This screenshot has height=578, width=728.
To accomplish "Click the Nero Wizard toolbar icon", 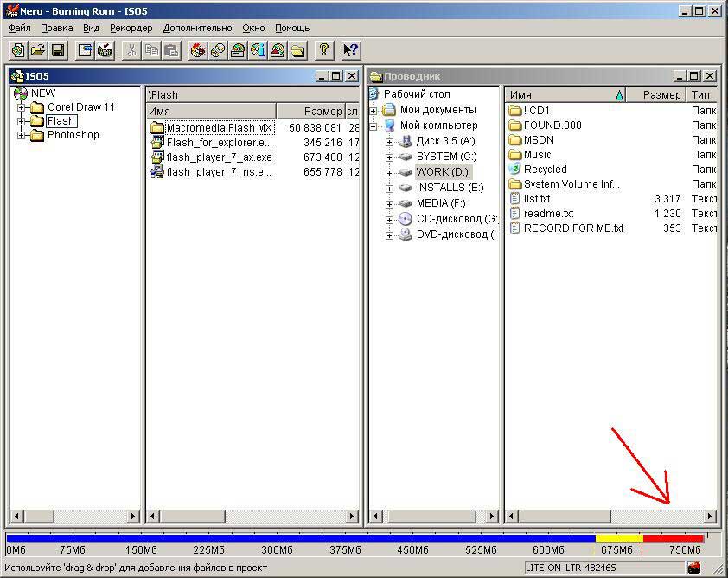I will pos(105,49).
